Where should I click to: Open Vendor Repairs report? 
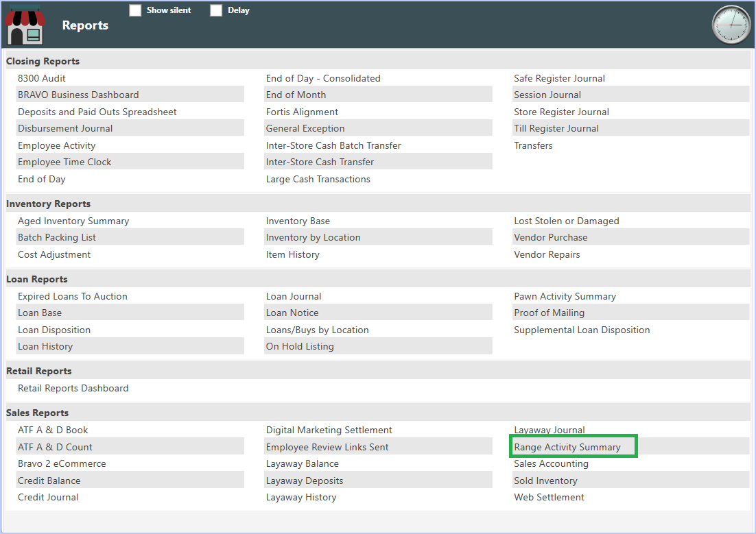tap(547, 254)
